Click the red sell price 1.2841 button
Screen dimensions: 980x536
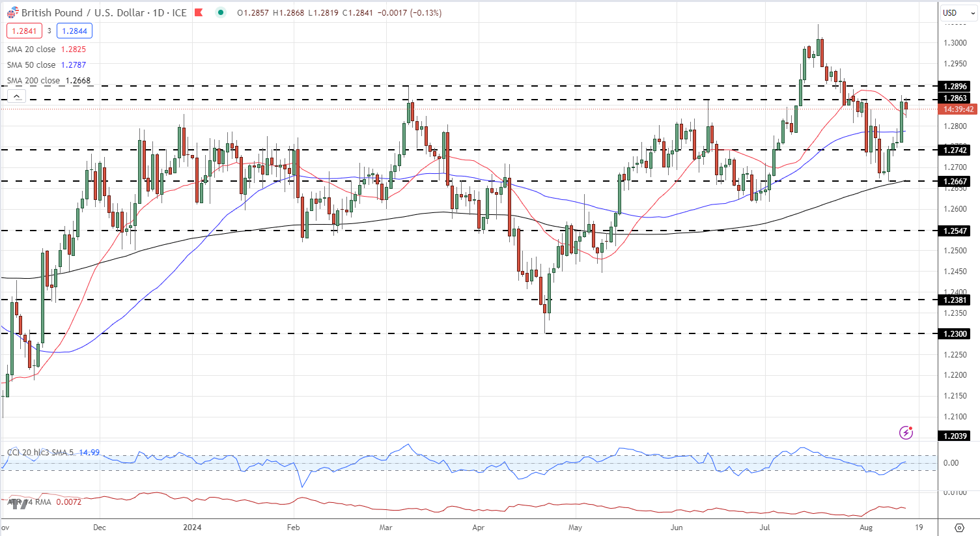click(24, 31)
